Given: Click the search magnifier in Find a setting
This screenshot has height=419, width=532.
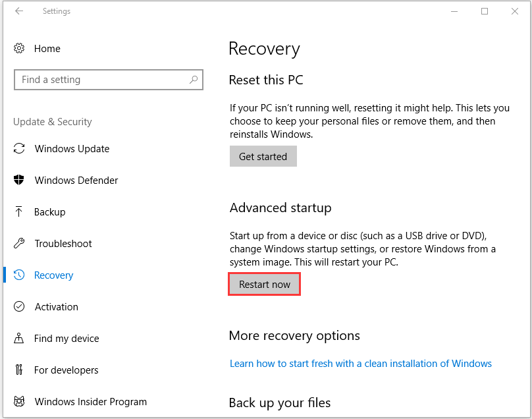Looking at the screenshot, I should 194,79.
